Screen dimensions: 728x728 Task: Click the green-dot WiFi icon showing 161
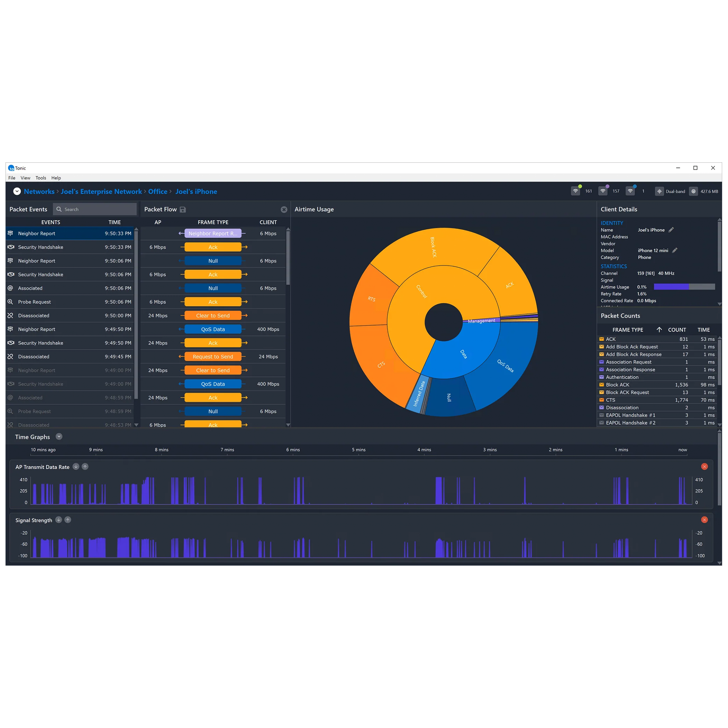(x=575, y=191)
